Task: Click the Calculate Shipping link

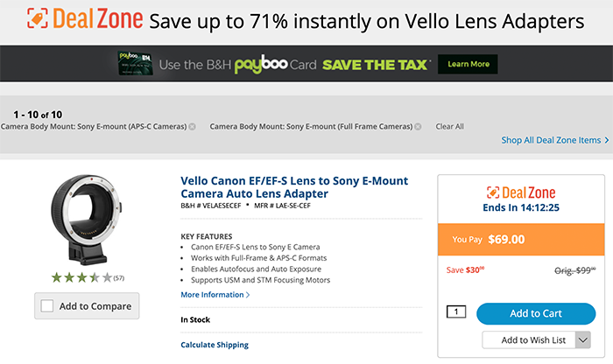Action: coord(215,345)
